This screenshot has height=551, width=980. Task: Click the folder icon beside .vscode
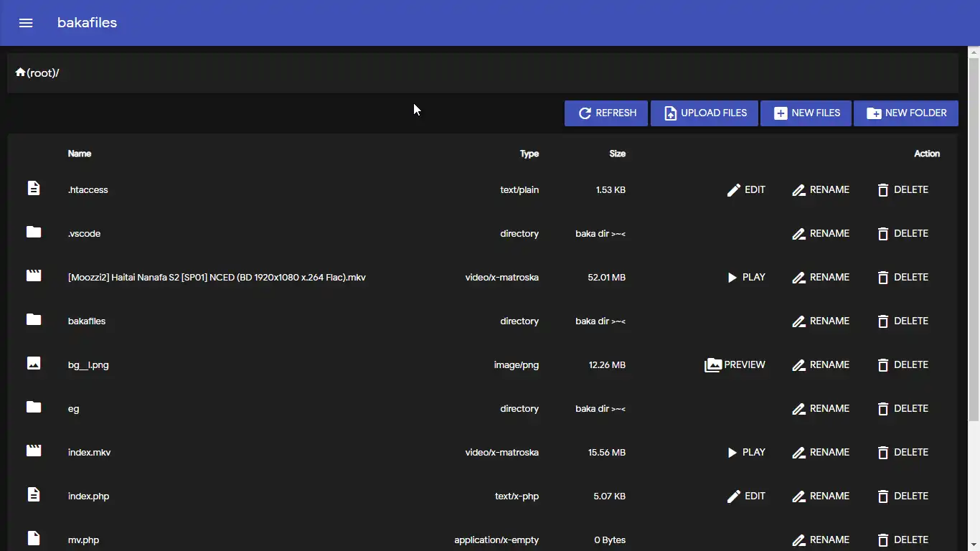[34, 232]
